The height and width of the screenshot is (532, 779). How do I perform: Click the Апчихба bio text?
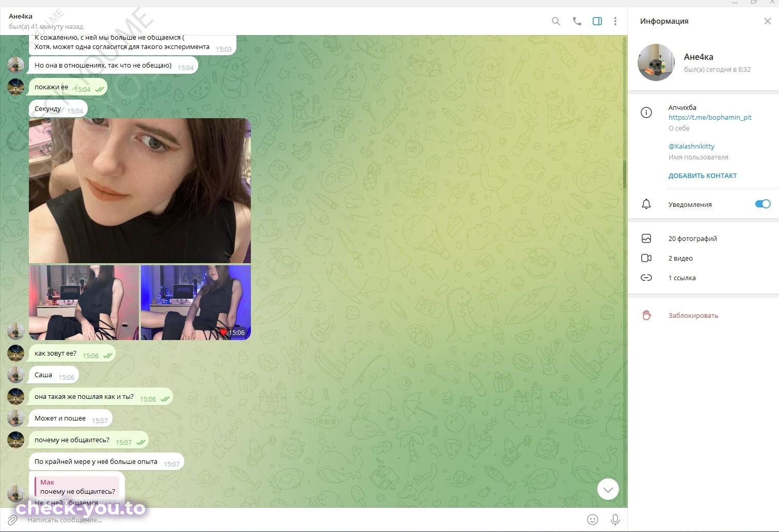(682, 107)
